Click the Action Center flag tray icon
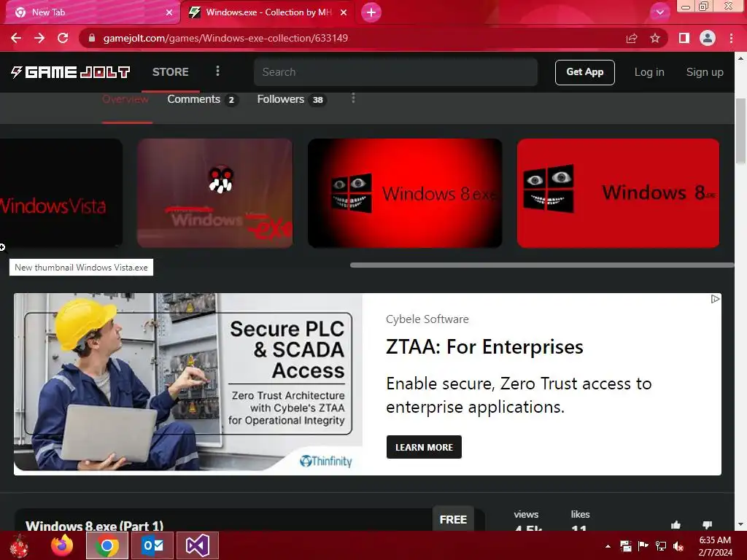747x560 pixels. [643, 545]
